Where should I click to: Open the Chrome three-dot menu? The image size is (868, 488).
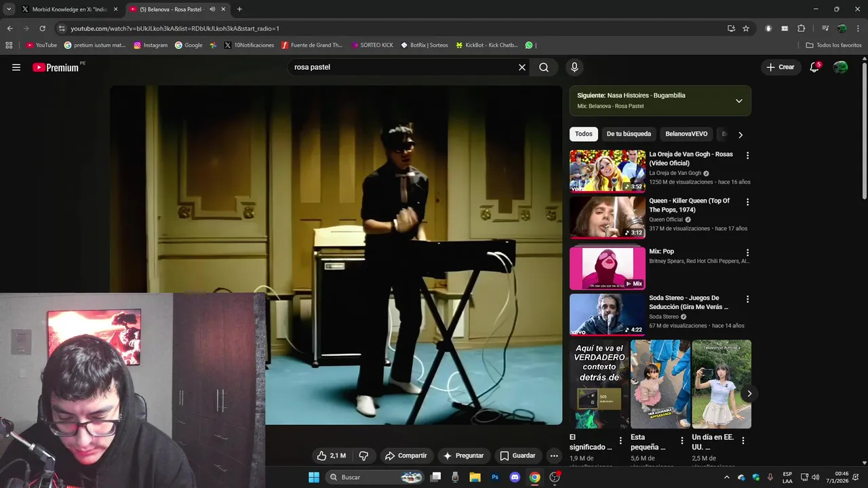point(858,28)
